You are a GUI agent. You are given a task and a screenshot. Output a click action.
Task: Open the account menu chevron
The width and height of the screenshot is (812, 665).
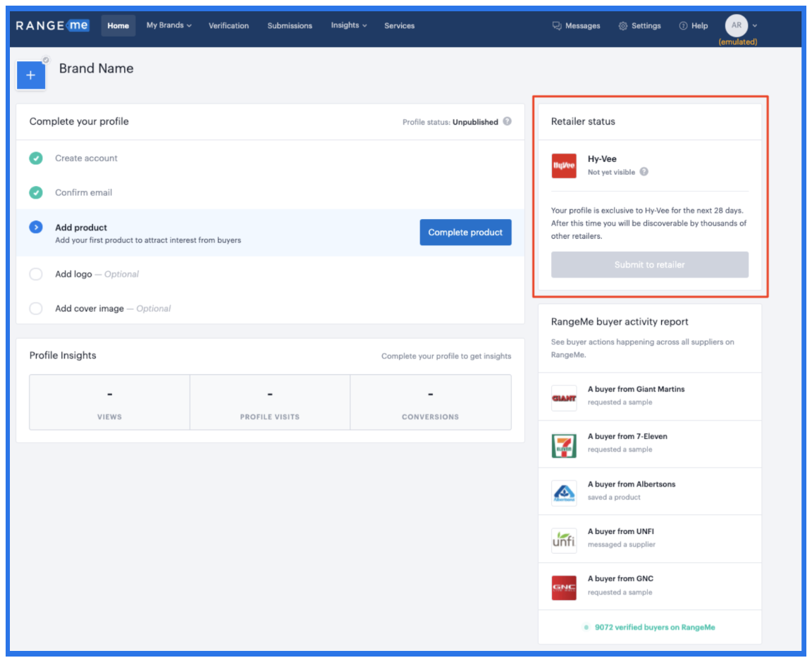tap(755, 25)
